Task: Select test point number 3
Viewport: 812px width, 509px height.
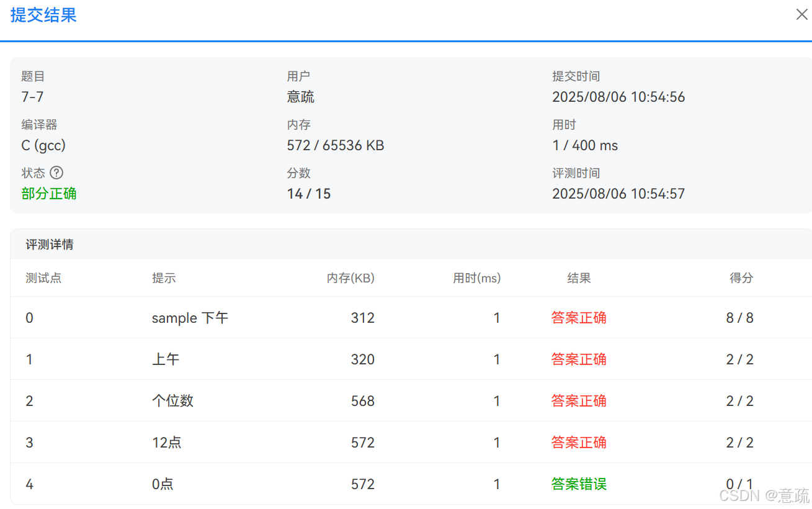Action: (29, 443)
